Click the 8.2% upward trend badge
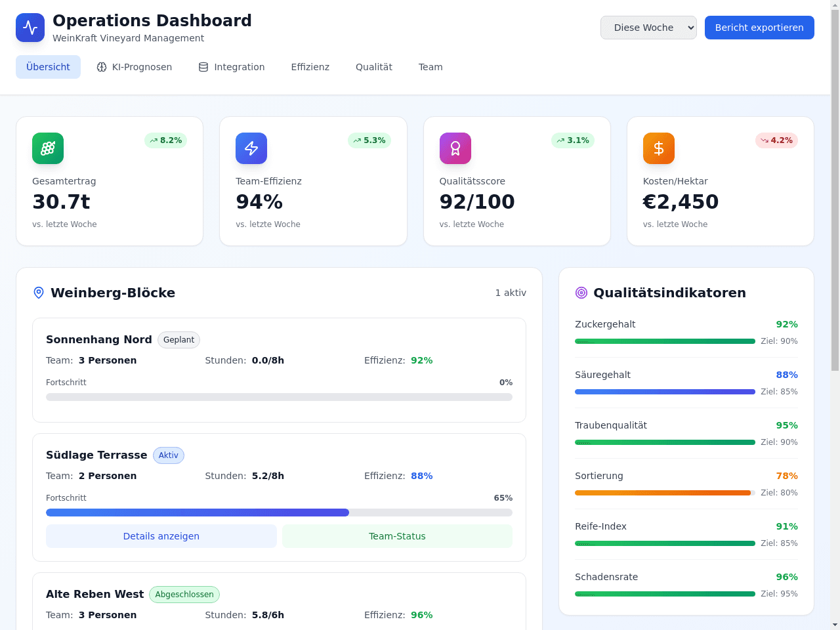 [x=165, y=140]
